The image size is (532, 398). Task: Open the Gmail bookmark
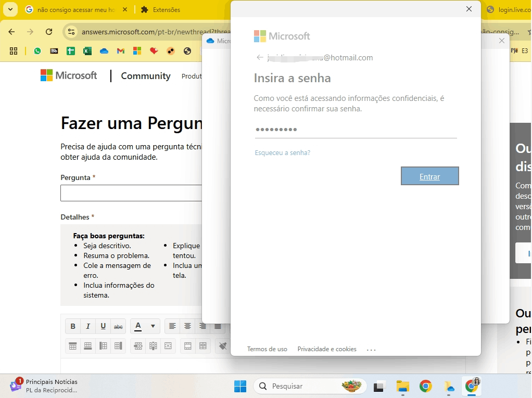(x=120, y=51)
